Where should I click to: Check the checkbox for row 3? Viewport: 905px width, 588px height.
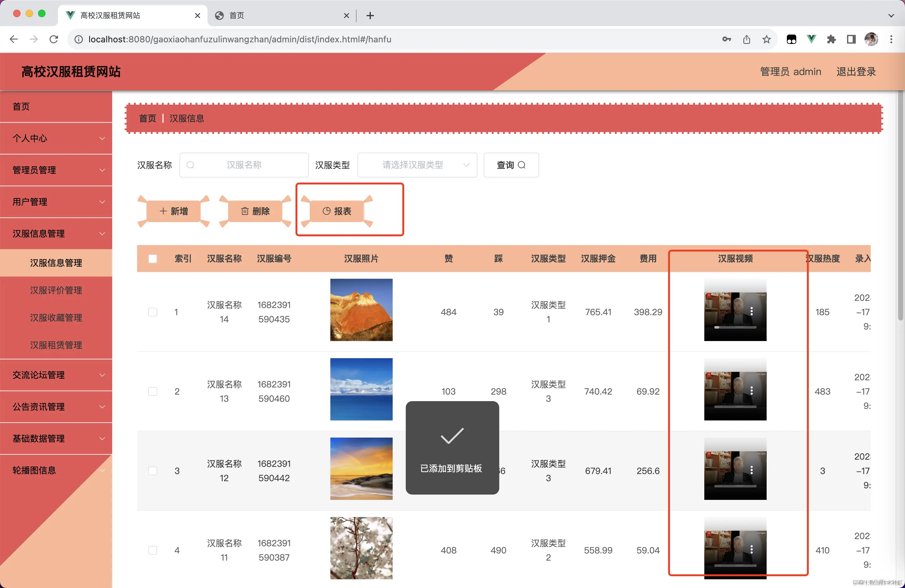153,470
